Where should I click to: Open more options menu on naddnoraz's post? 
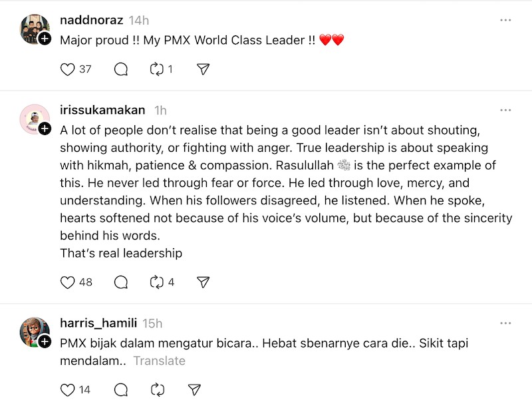click(x=505, y=21)
